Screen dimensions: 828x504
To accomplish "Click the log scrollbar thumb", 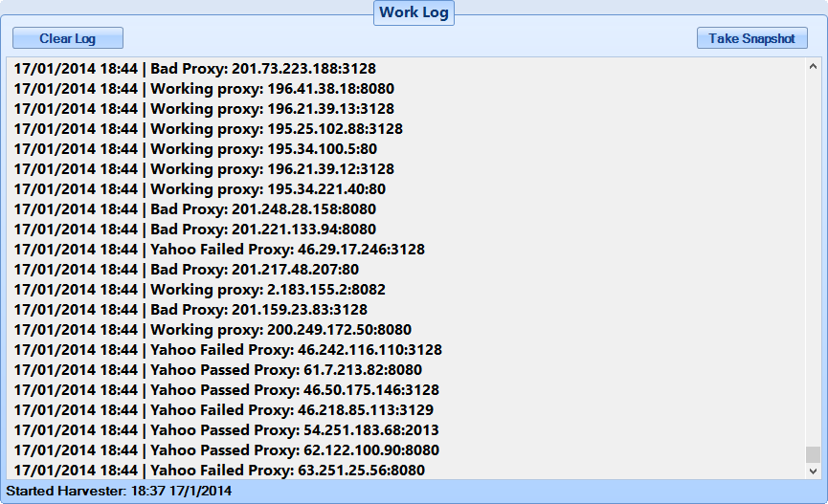I will click(x=813, y=454).
